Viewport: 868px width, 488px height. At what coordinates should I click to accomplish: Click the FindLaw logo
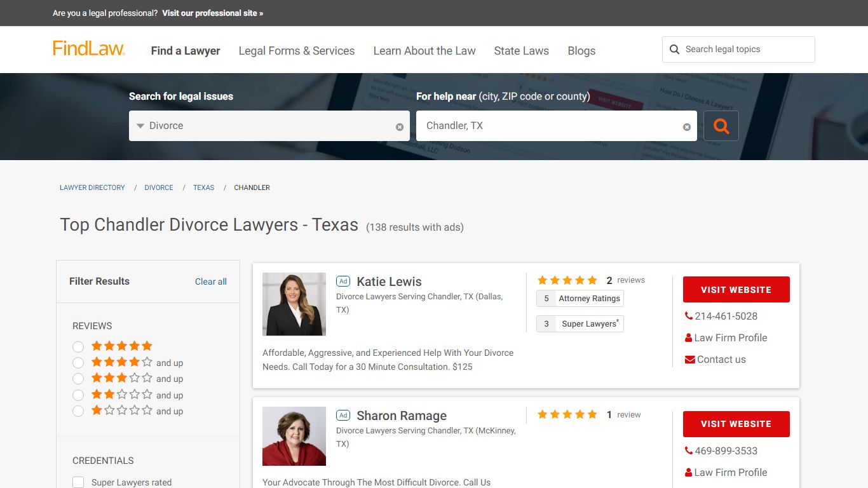[89, 49]
